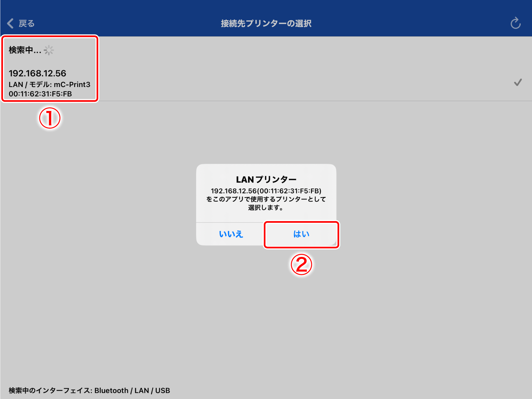This screenshot has height=399, width=532.
Task: Tap the progress spinner next to 検索中
Action: pyautogui.click(x=48, y=50)
